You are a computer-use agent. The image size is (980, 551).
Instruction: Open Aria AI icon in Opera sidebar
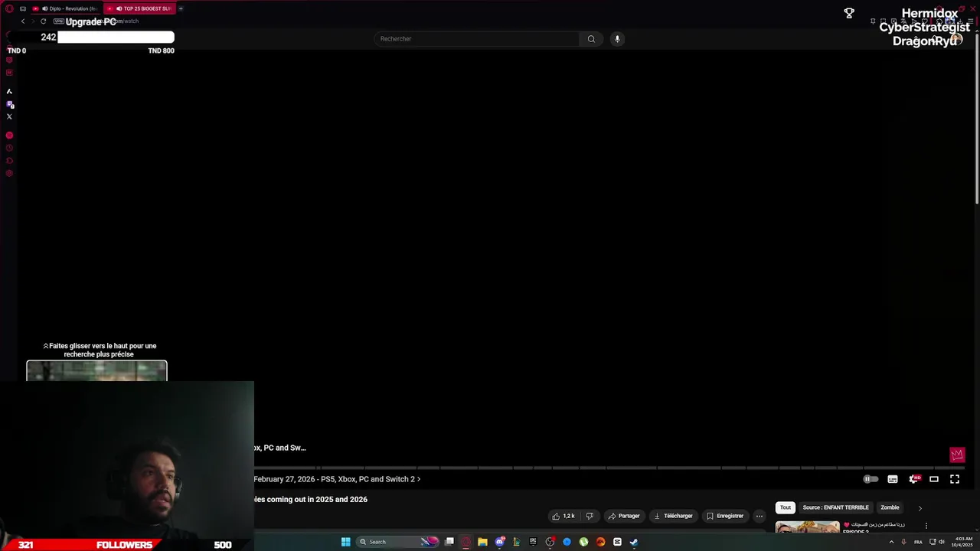(9, 92)
